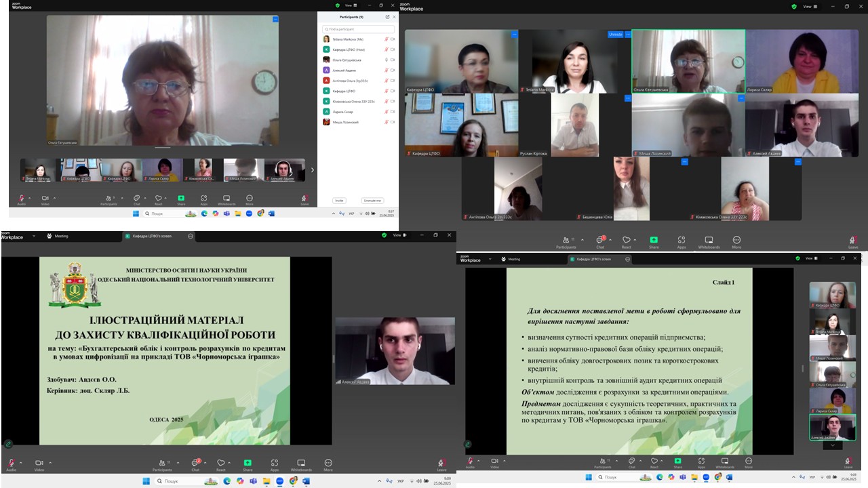
Task: Open Word icon in Слайд 1 window taskbar
Action: 729,477
